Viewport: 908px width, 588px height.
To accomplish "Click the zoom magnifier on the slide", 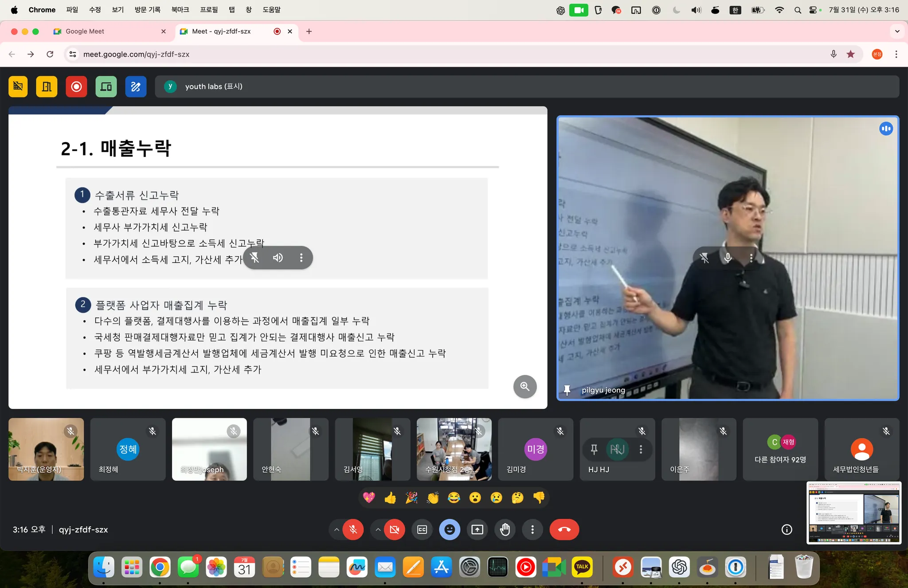I will point(524,387).
